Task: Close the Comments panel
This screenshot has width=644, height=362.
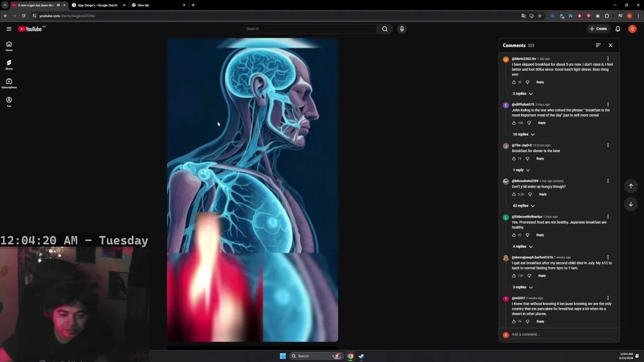Action: pos(610,45)
